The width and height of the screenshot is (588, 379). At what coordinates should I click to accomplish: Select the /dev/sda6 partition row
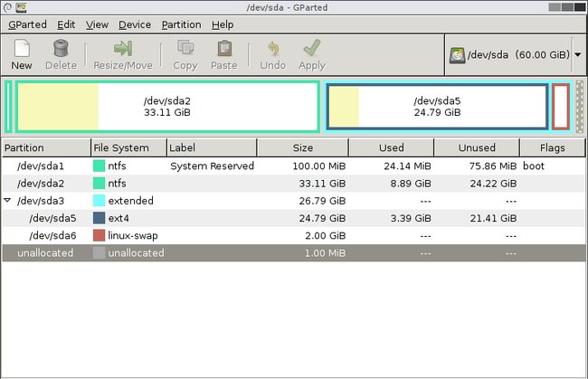pyautogui.click(x=294, y=235)
